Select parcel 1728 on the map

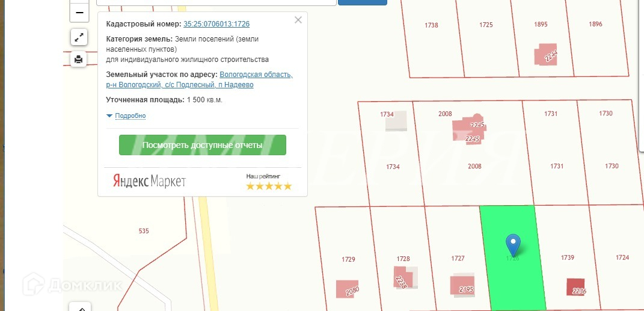pos(403,259)
